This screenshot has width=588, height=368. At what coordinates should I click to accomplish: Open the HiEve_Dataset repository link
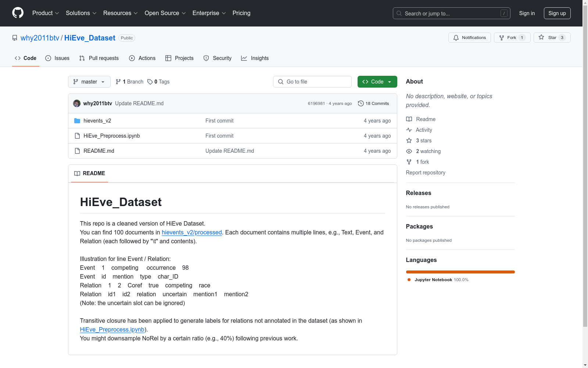point(90,38)
